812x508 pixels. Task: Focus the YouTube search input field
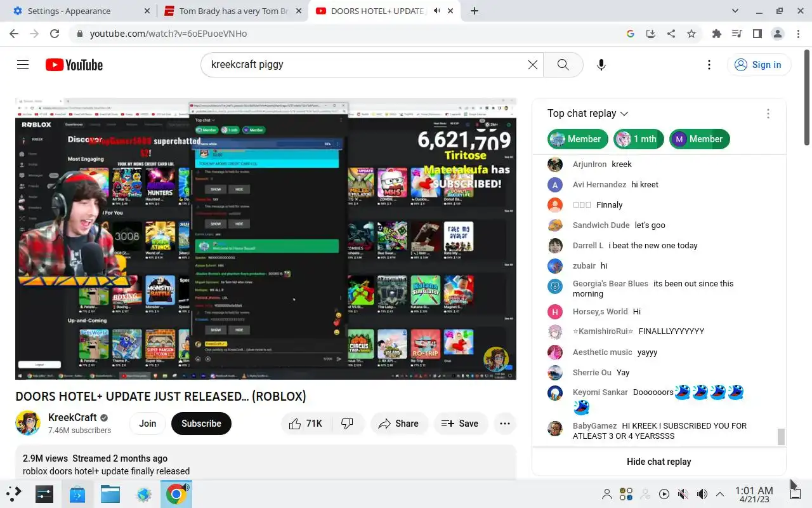click(365, 65)
